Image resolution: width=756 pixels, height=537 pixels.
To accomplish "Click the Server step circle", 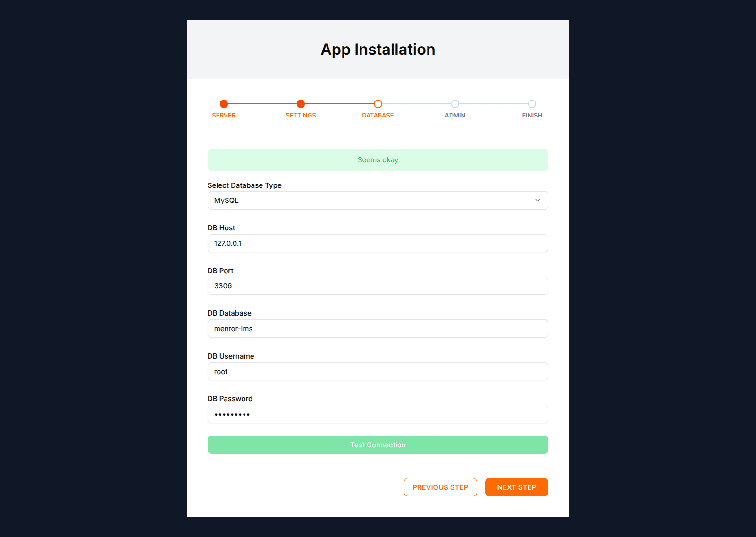I will (224, 104).
